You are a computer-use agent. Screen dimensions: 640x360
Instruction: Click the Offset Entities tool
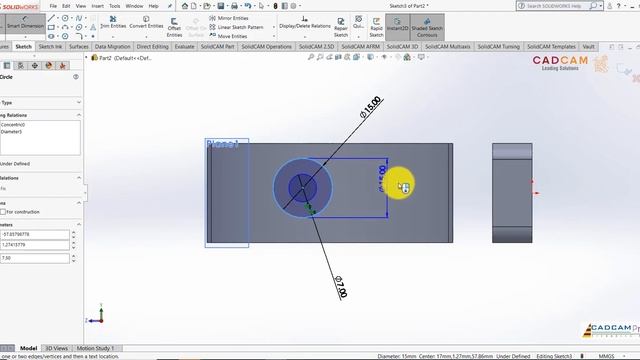point(174,27)
